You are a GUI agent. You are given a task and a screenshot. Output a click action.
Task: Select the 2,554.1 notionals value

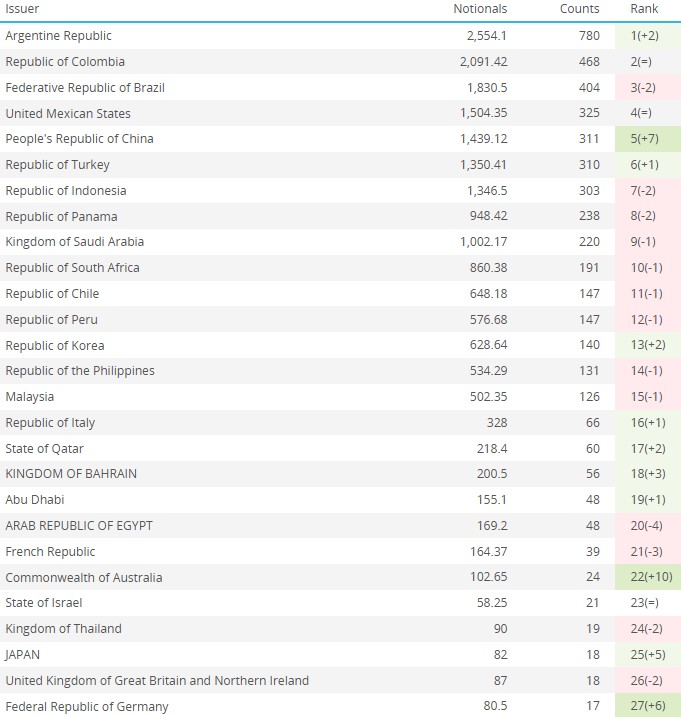(486, 36)
